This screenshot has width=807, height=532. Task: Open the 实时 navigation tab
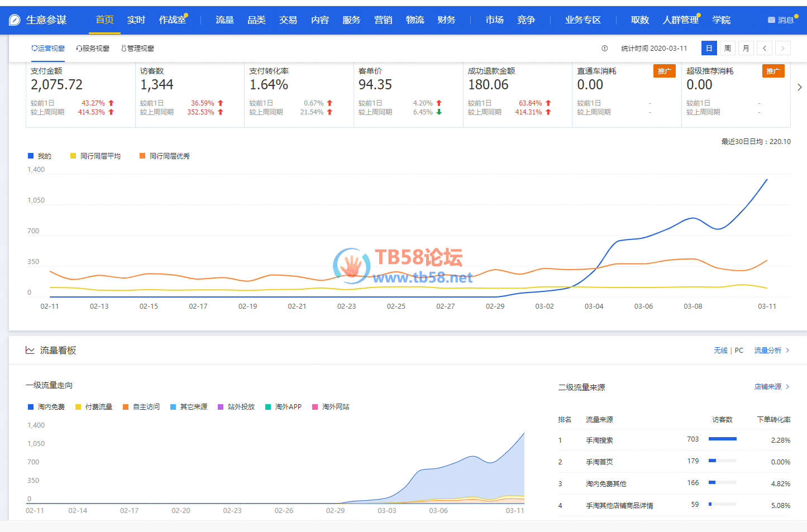pyautogui.click(x=136, y=20)
